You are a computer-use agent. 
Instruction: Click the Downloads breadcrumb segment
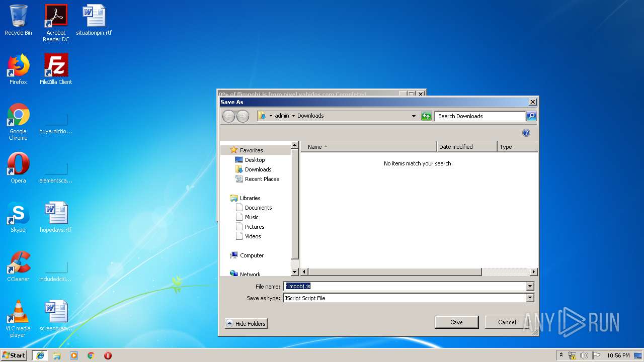point(310,116)
